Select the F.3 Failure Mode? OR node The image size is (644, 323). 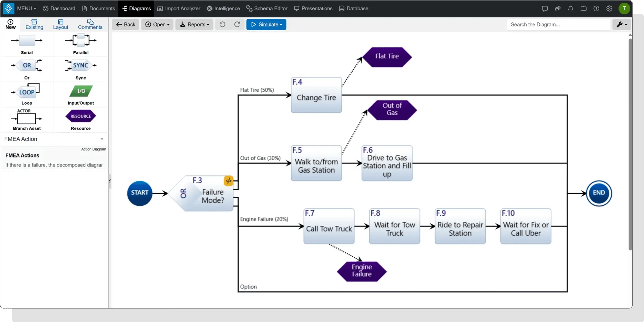click(x=201, y=194)
